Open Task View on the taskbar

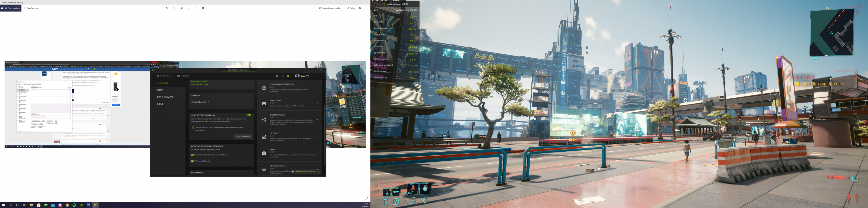(24, 205)
